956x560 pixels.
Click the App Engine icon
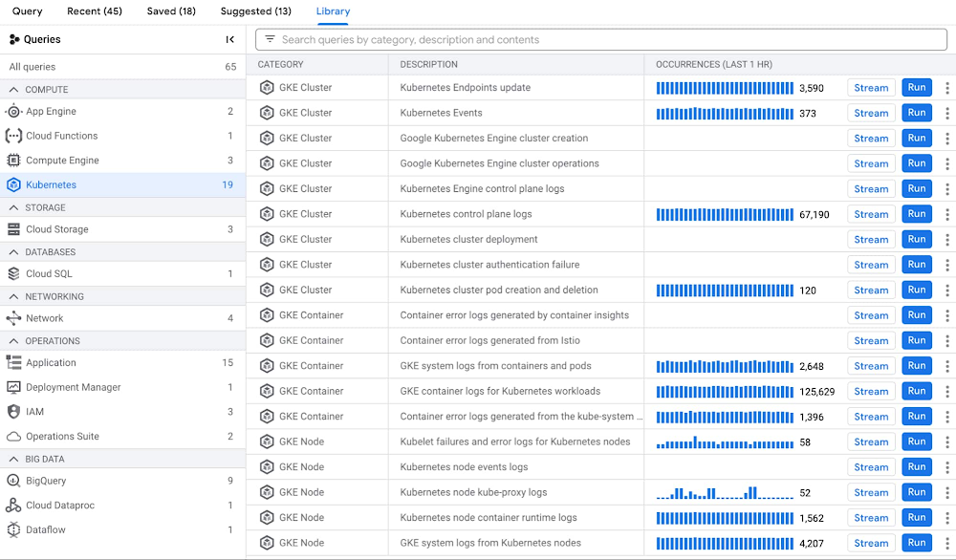(x=12, y=110)
